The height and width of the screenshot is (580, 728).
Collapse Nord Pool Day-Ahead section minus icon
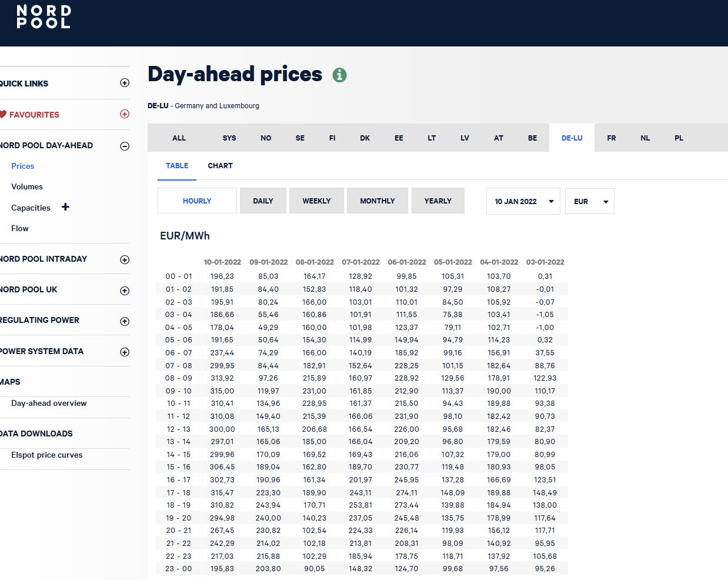[125, 146]
